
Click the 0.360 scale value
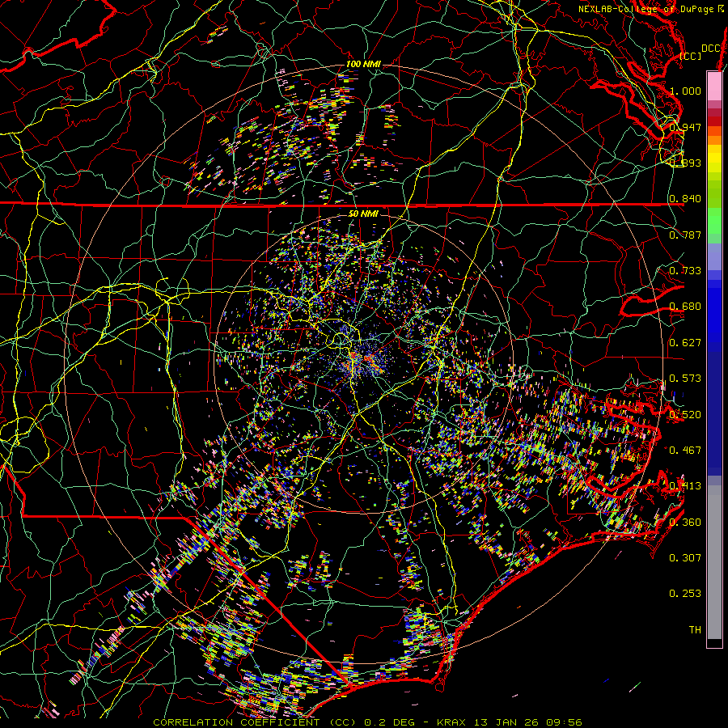[685, 523]
